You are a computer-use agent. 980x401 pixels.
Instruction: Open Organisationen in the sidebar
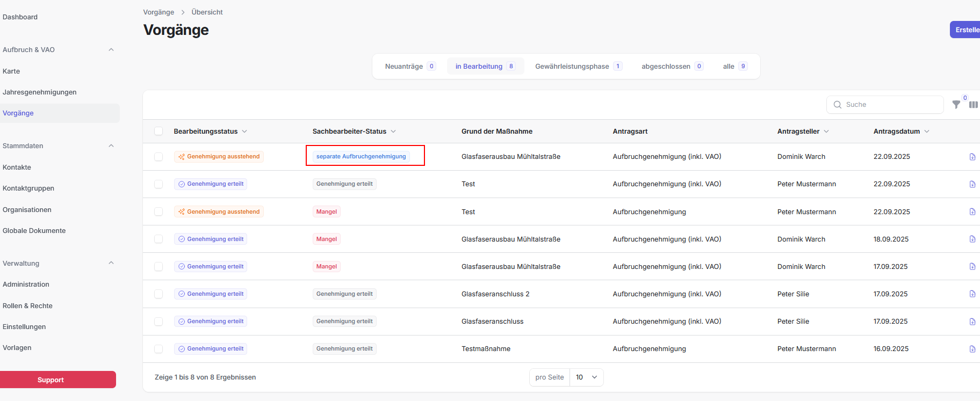27,209
